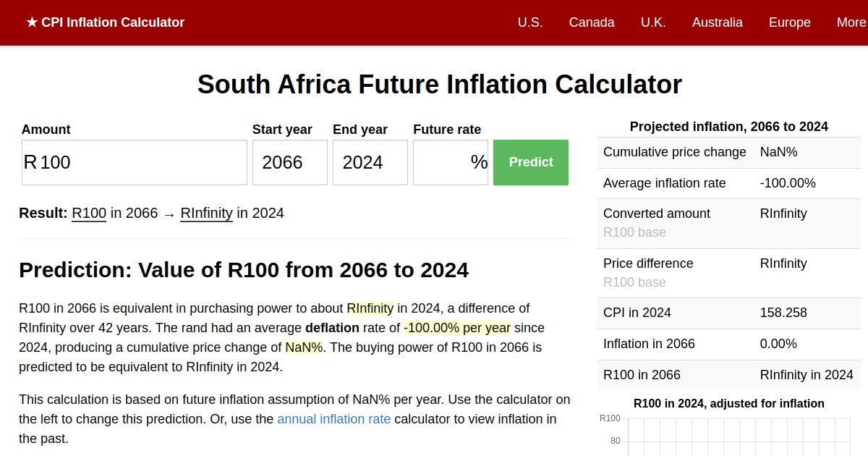Image resolution: width=868 pixels, height=456 pixels.
Task: Click the highlighted -100.00% per year text
Action: (x=457, y=328)
